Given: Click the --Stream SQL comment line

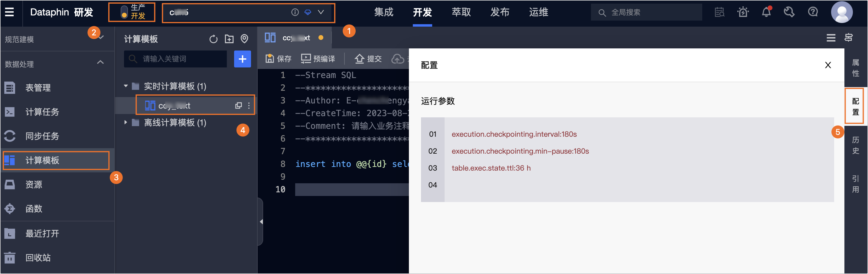Looking at the screenshot, I should (325, 75).
